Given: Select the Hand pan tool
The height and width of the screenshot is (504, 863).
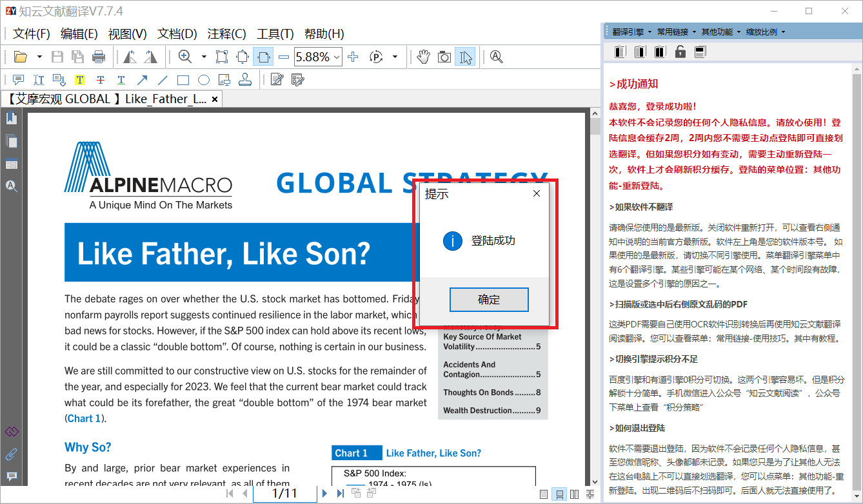Looking at the screenshot, I should pos(423,57).
